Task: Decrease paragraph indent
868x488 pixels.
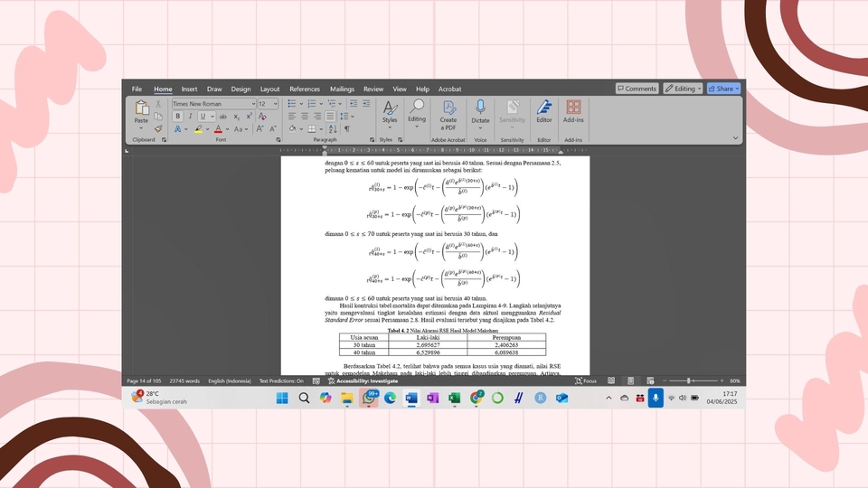Action: coord(354,103)
